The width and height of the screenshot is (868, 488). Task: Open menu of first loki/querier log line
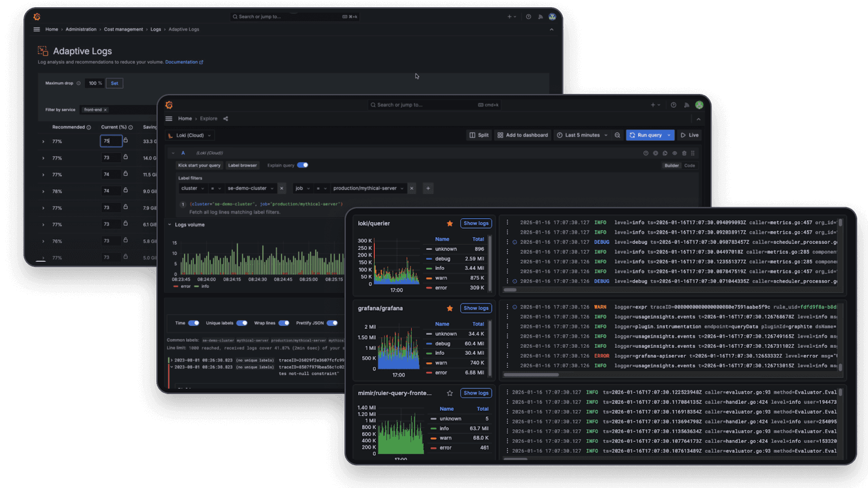[x=508, y=222]
